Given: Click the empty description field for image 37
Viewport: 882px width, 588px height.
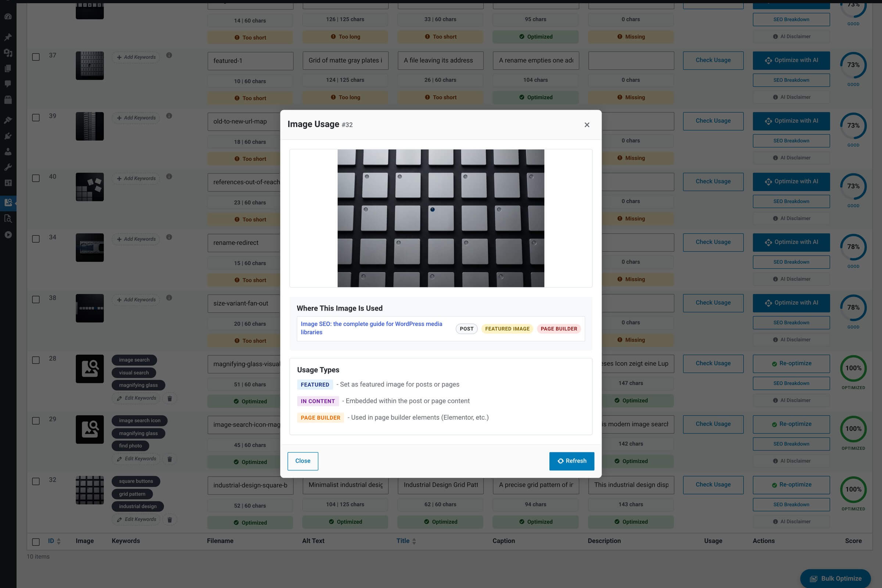Looking at the screenshot, I should (631, 61).
